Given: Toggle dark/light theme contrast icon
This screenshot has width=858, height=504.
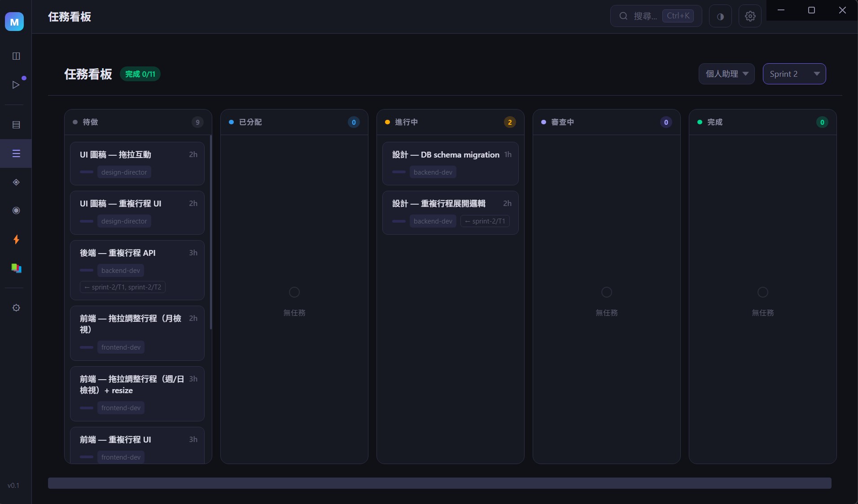Looking at the screenshot, I should click(720, 16).
